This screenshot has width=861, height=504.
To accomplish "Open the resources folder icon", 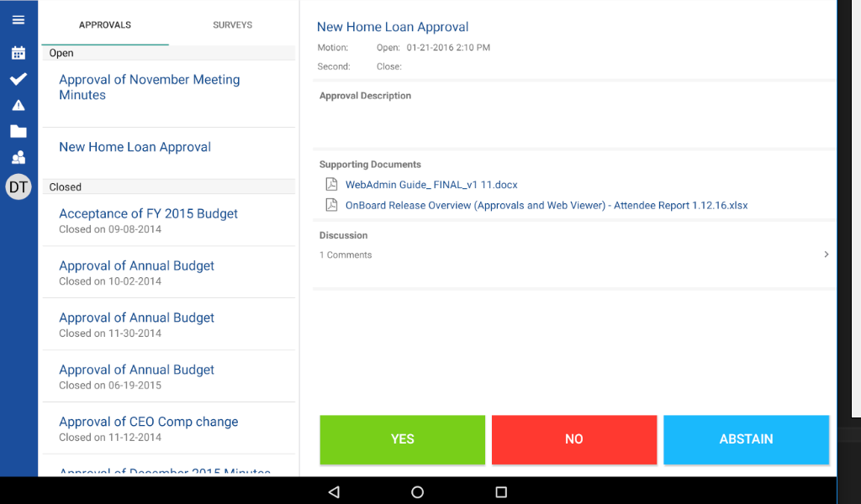I will coord(18,132).
